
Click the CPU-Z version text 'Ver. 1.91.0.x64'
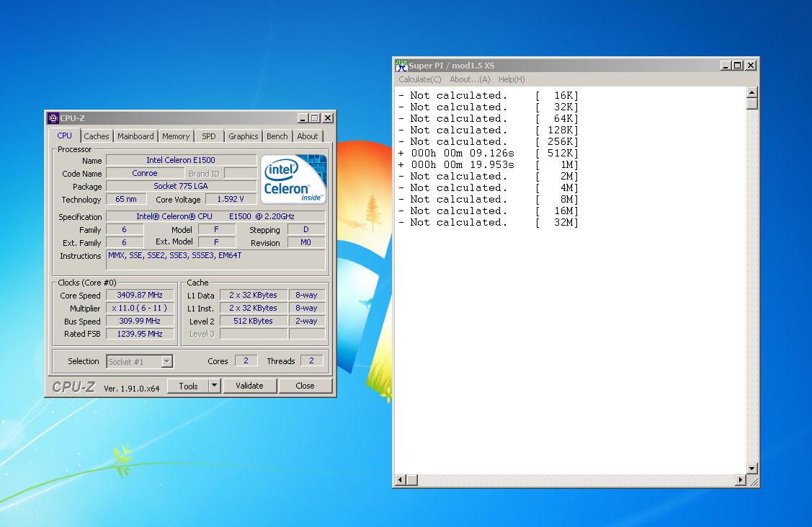(x=132, y=388)
